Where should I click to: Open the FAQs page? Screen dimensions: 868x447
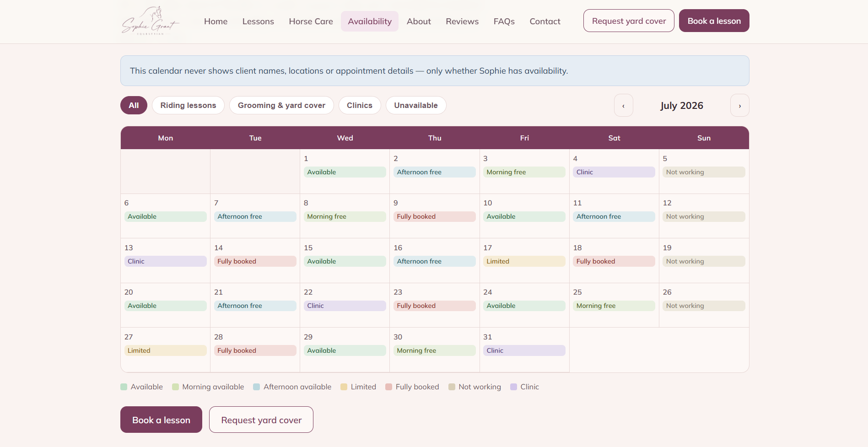point(504,21)
